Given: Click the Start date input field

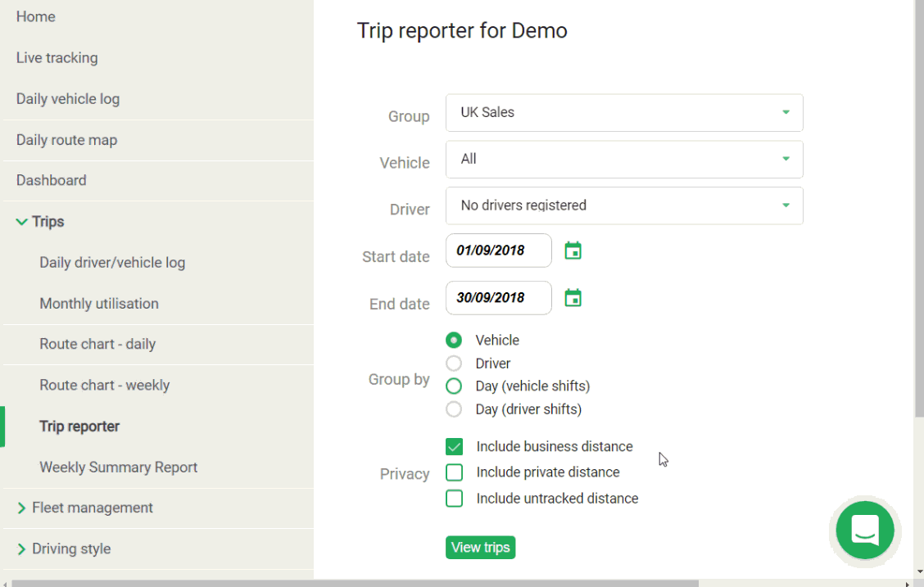Looking at the screenshot, I should (498, 251).
